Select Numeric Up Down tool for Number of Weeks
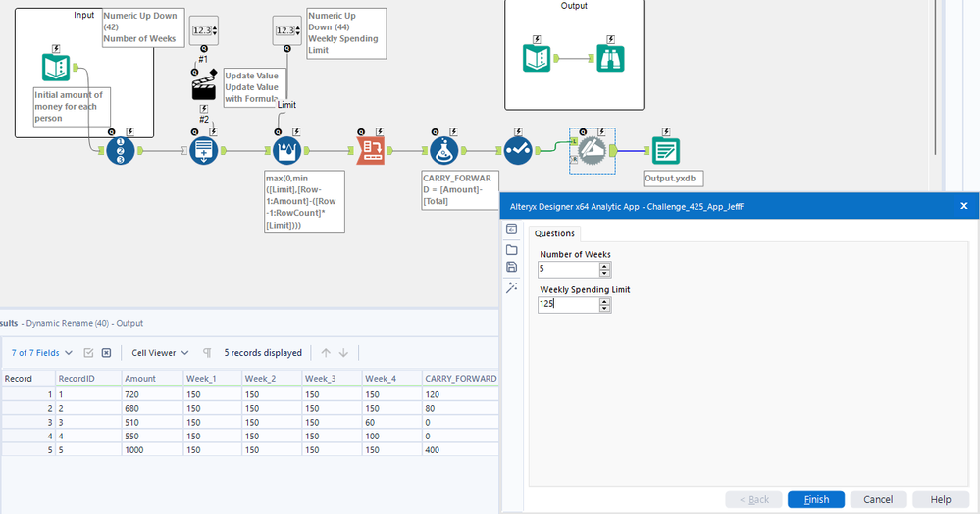Viewport: 980px width, 514px height. [204, 30]
